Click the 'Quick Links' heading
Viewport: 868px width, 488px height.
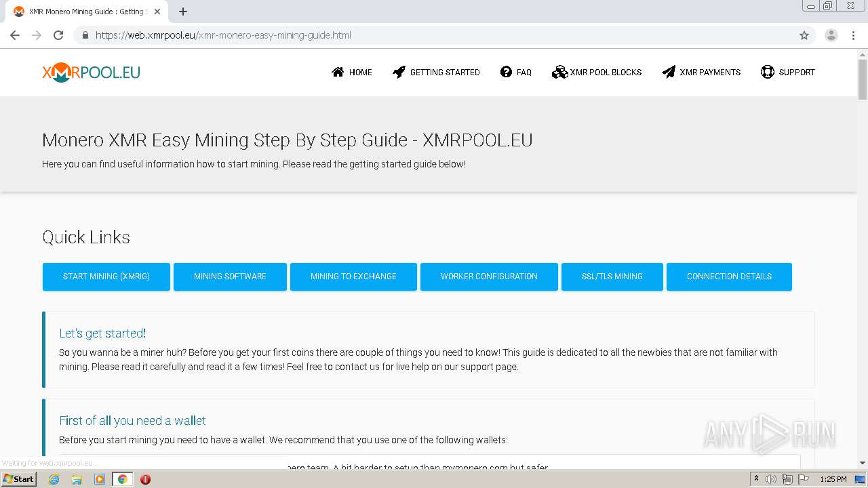coord(86,237)
